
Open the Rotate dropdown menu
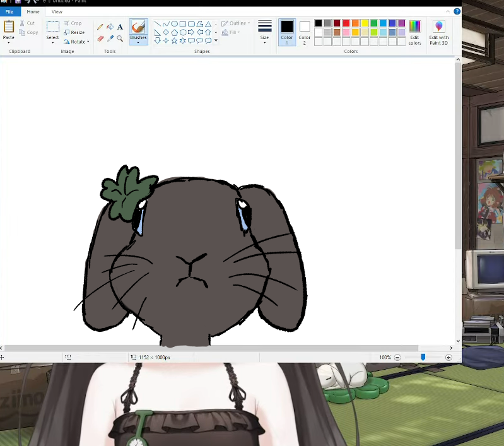(76, 42)
